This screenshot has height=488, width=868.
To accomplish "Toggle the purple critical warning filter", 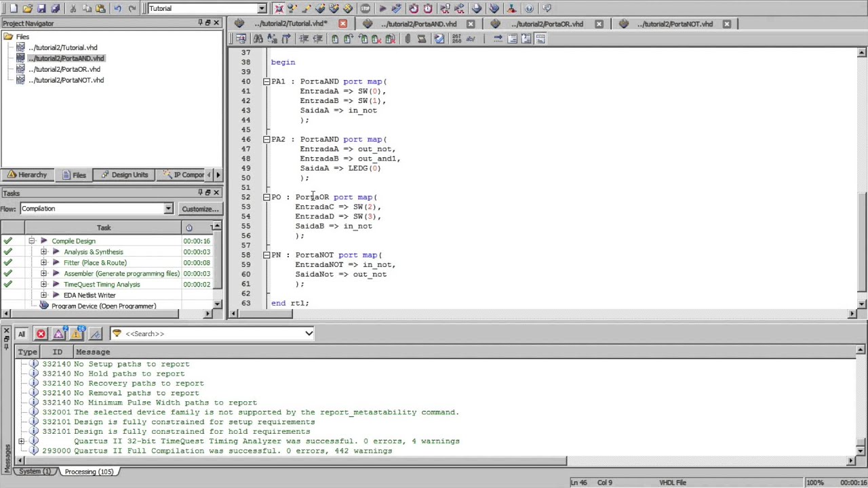I will 59,333.
